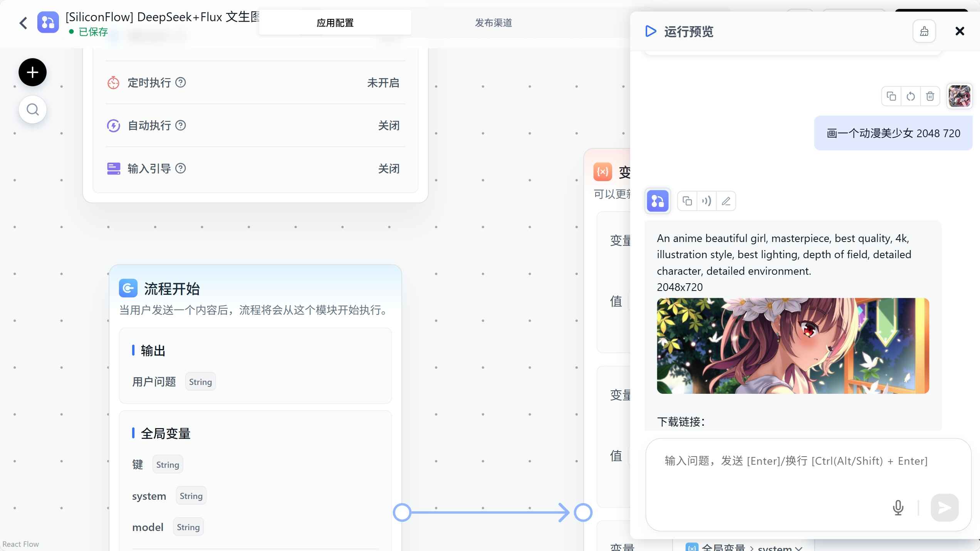
Task: Enable the 输入引导 input guide option
Action: (x=389, y=169)
